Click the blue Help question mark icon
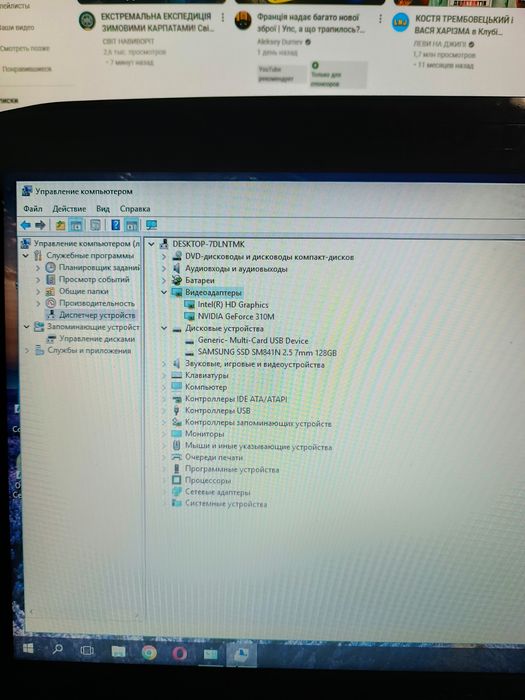 pyautogui.click(x=115, y=225)
